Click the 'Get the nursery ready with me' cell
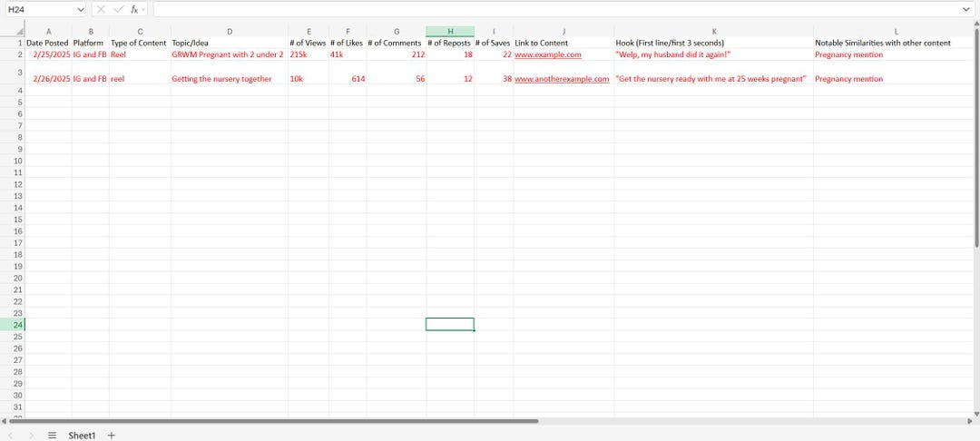980x441 pixels. pyautogui.click(x=714, y=73)
